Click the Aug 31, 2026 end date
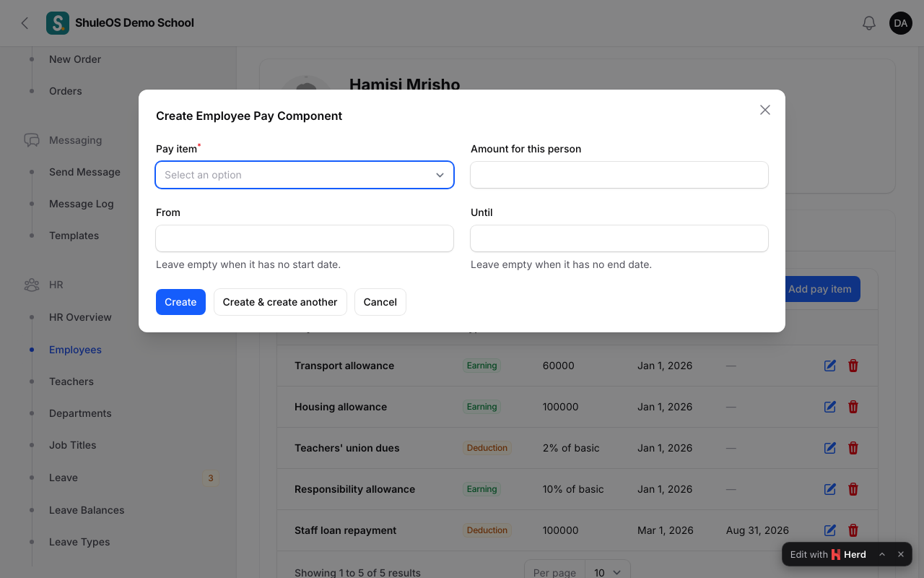This screenshot has height=578, width=924. tap(757, 530)
